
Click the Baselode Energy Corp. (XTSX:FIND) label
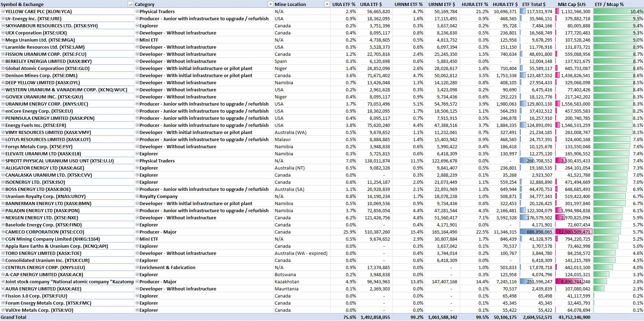(x=43, y=225)
